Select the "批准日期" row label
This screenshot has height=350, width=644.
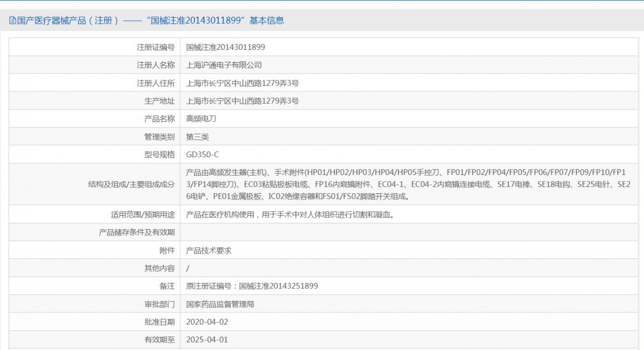[160, 322]
